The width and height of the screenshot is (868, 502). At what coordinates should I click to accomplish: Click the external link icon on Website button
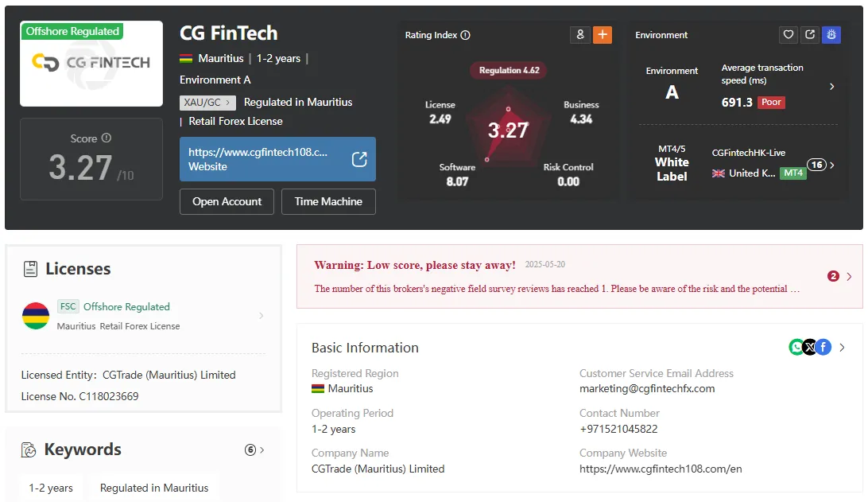(359, 159)
